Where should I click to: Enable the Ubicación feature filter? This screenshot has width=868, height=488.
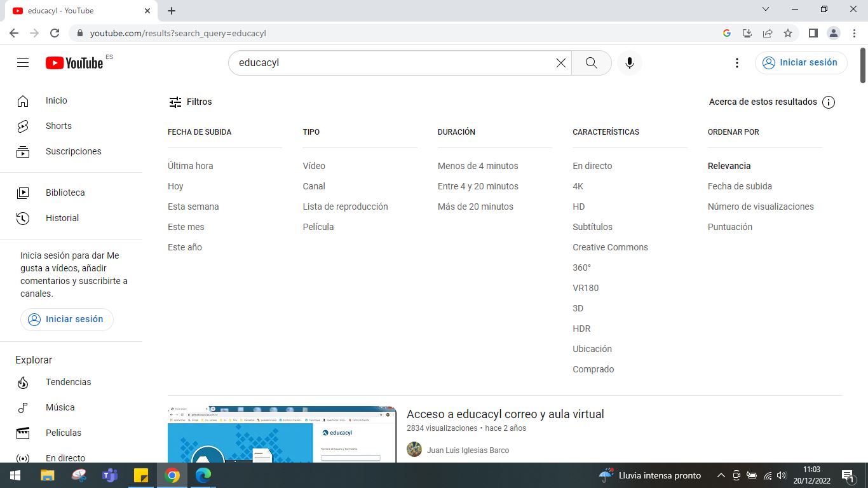592,349
